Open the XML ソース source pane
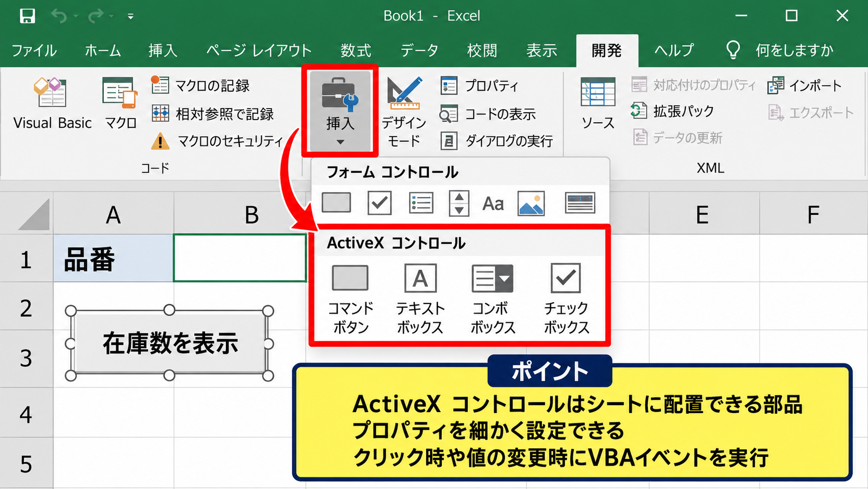The height and width of the screenshot is (489, 868). pos(598,103)
